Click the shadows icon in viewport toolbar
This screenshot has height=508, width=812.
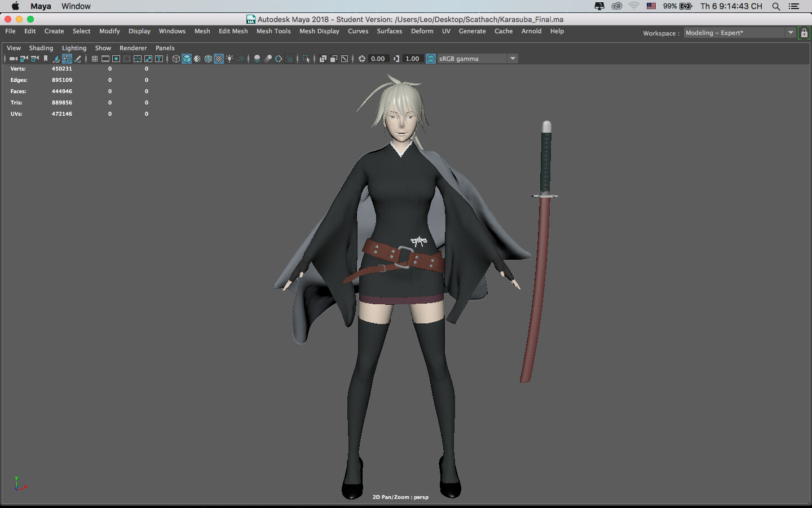[240, 59]
